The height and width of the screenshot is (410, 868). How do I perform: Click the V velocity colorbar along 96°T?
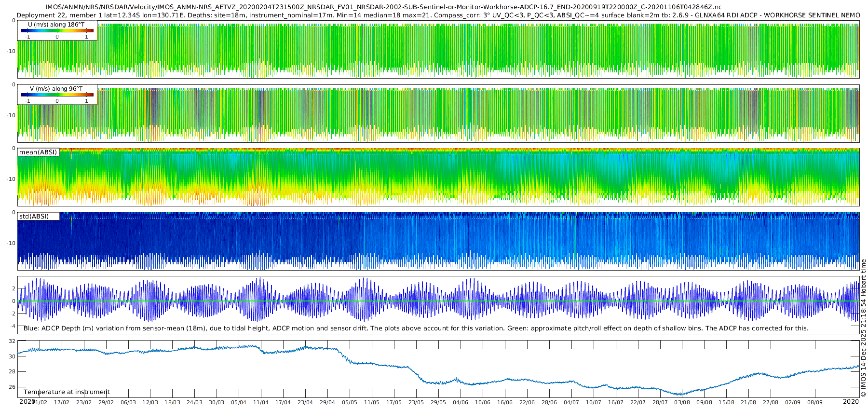57,95
